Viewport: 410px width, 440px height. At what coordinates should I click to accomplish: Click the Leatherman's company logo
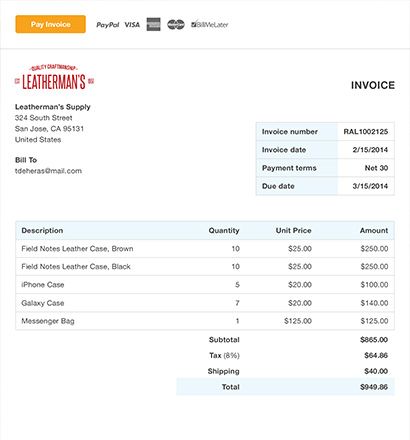[x=54, y=77]
